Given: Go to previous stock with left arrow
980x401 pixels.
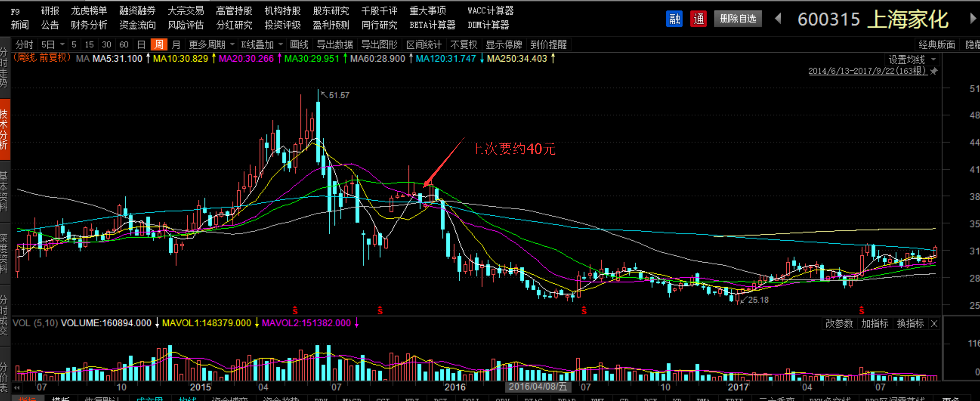Looking at the screenshot, I should [x=778, y=18].
